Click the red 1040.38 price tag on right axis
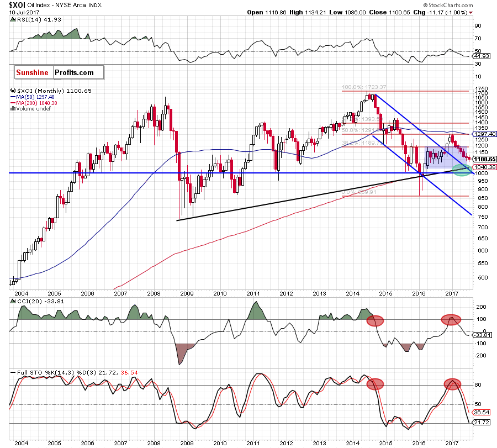 pyautogui.click(x=484, y=167)
